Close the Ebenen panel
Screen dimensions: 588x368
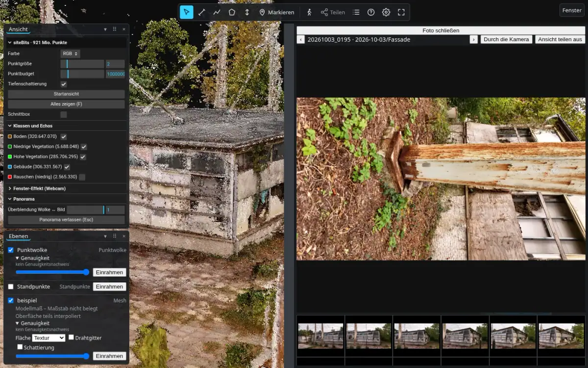pyautogui.click(x=124, y=236)
